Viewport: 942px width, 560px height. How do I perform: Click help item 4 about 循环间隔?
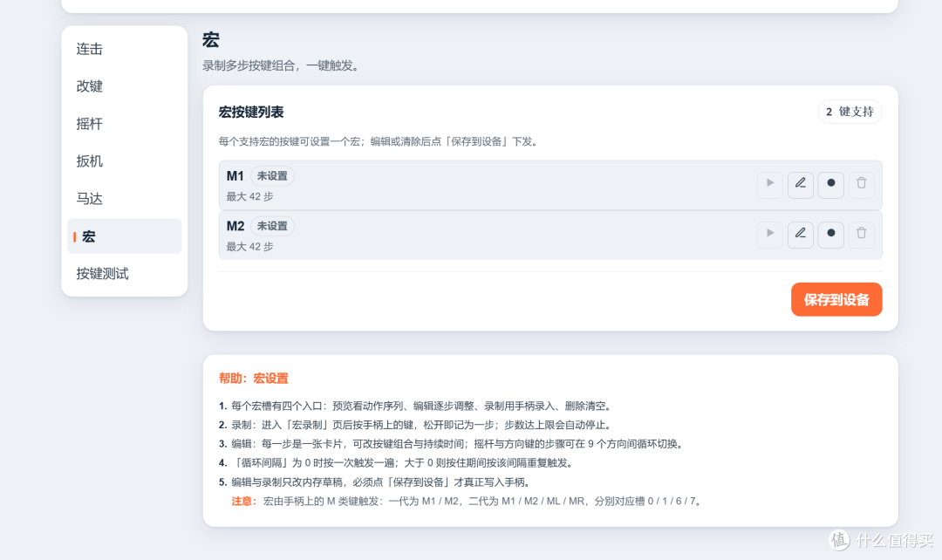coord(397,462)
